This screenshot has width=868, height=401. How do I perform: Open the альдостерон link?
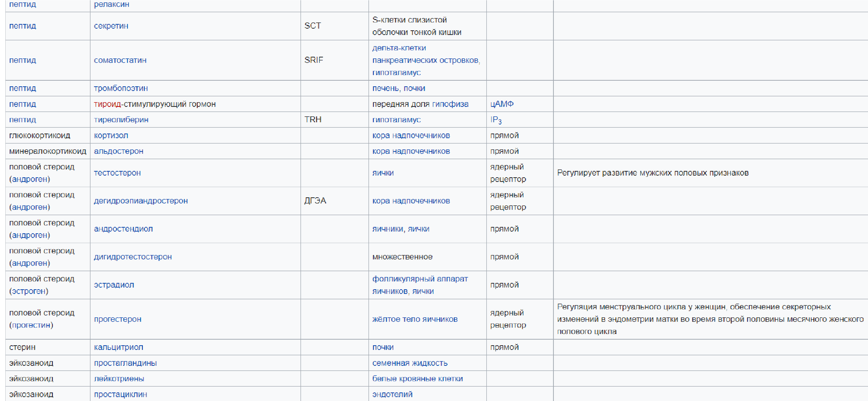(x=118, y=151)
